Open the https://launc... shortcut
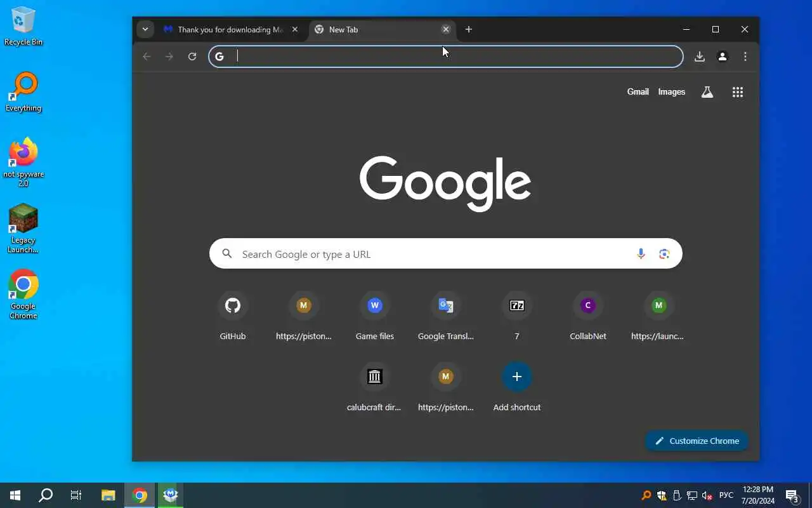Image resolution: width=812 pixels, height=508 pixels. coord(658,316)
